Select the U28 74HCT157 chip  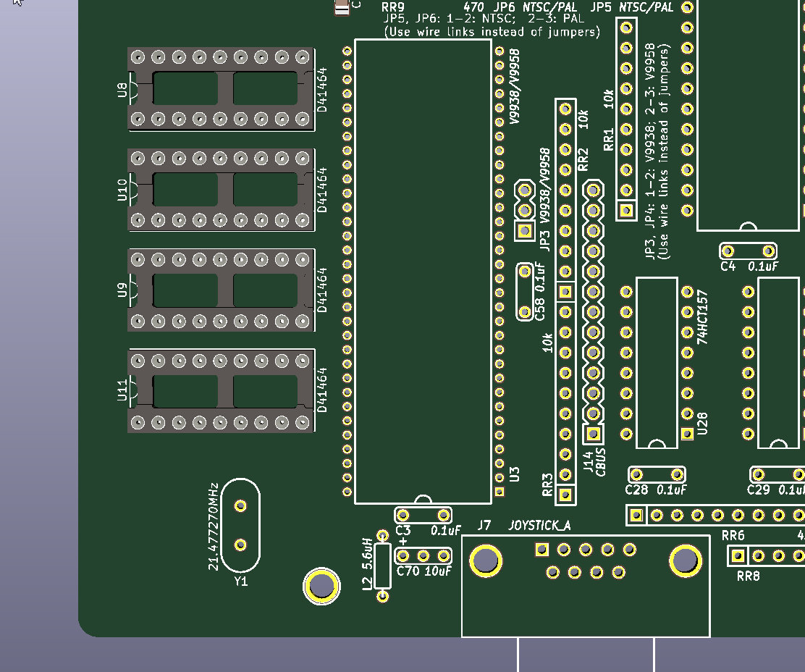point(657,363)
